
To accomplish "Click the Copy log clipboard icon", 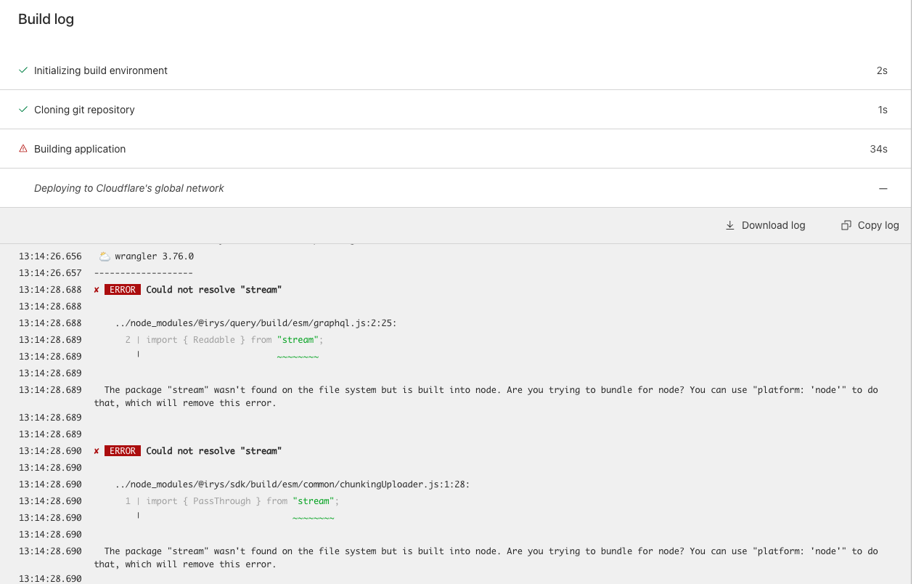I will coord(846,225).
